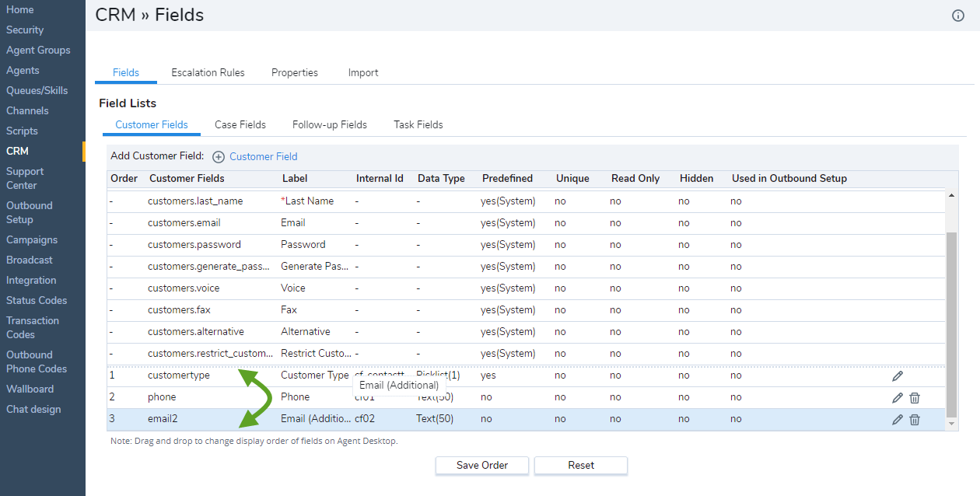Open Status Codes in sidebar
This screenshot has width=980, height=496.
[37, 300]
